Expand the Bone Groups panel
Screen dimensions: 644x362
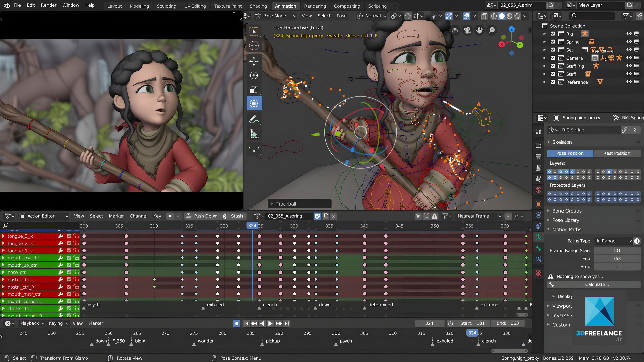567,211
